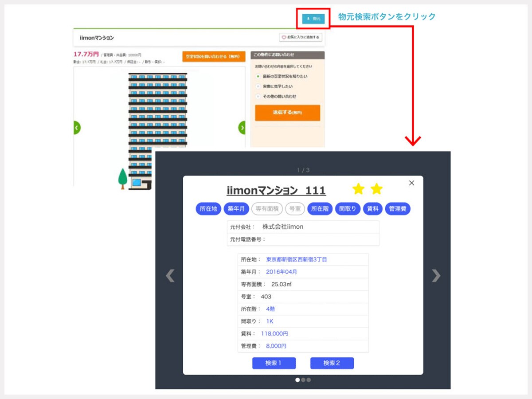
Task: Close the property details popup
Action: 411,183
